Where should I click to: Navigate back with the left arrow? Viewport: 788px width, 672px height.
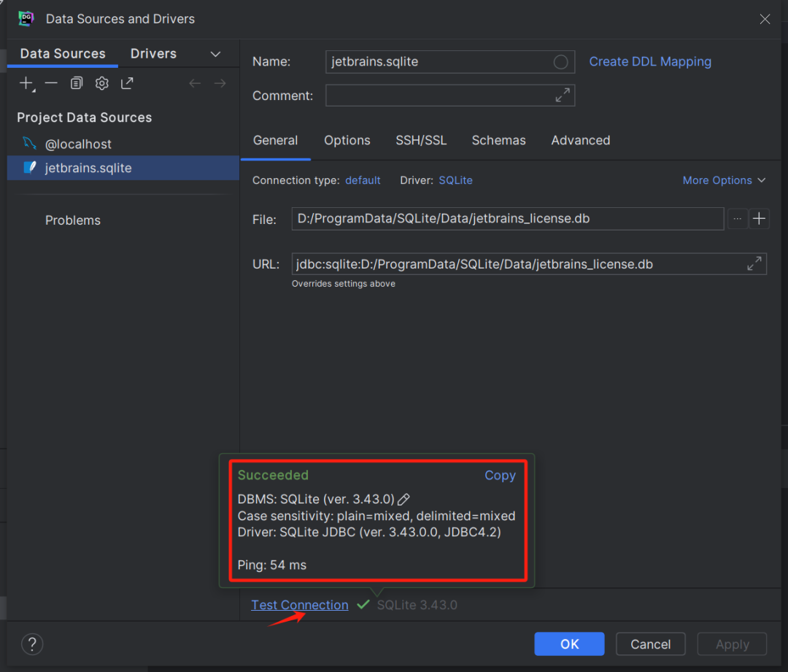(x=195, y=83)
